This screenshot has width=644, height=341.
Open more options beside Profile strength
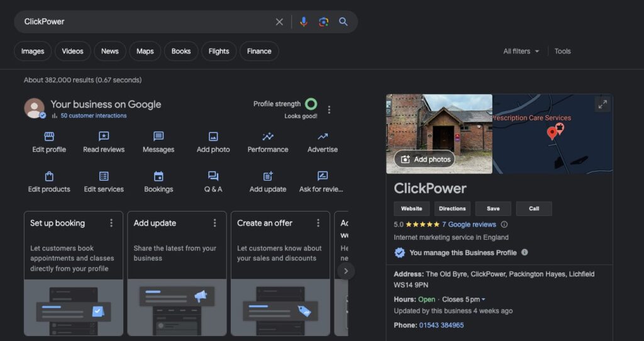click(x=329, y=109)
